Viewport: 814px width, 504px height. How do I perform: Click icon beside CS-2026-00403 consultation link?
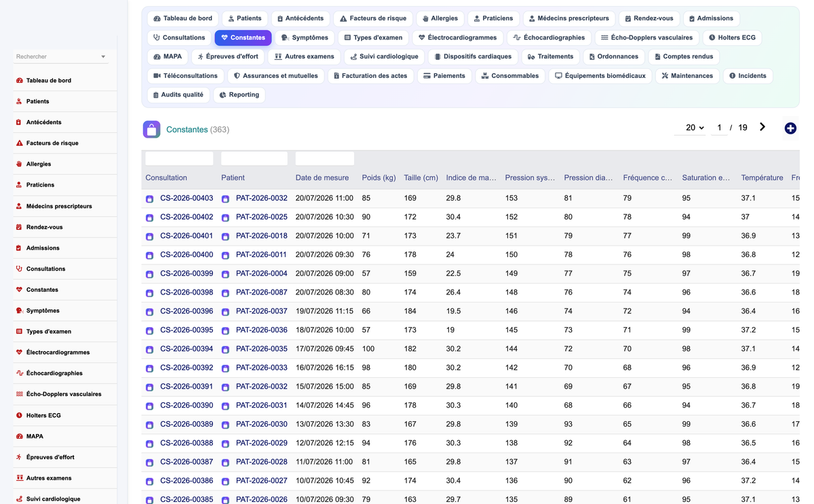click(150, 199)
